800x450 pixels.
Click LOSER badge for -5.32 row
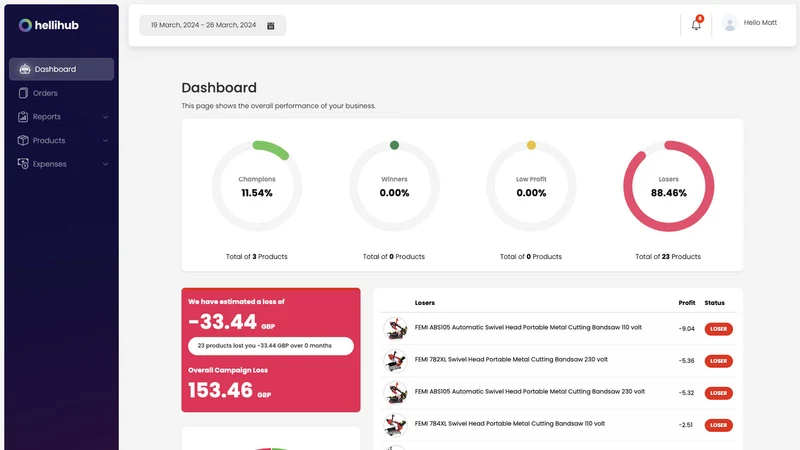[x=718, y=393]
